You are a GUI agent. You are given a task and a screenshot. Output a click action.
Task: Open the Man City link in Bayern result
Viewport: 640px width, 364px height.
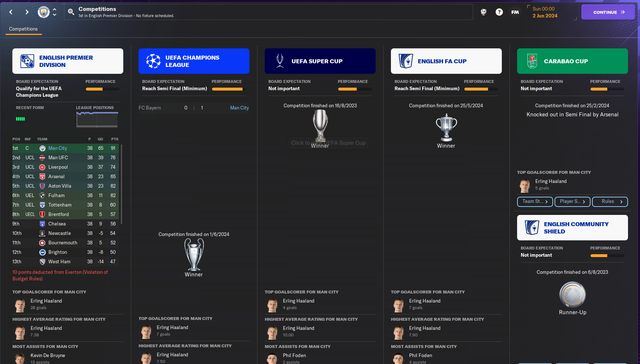pos(239,108)
